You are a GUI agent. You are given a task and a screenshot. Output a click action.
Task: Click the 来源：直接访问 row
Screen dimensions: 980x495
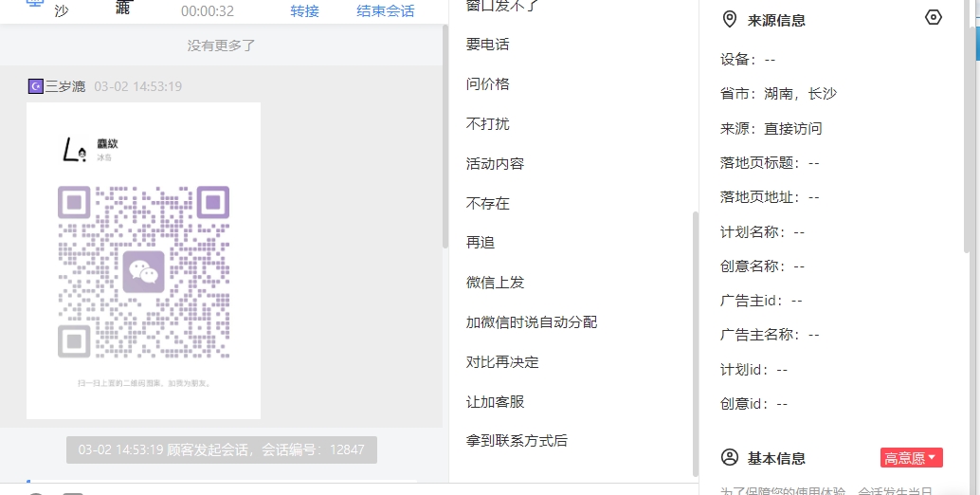(771, 129)
